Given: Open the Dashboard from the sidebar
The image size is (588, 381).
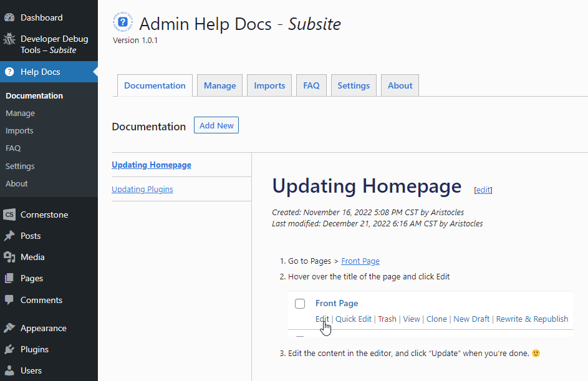Looking at the screenshot, I should pos(10,17).
